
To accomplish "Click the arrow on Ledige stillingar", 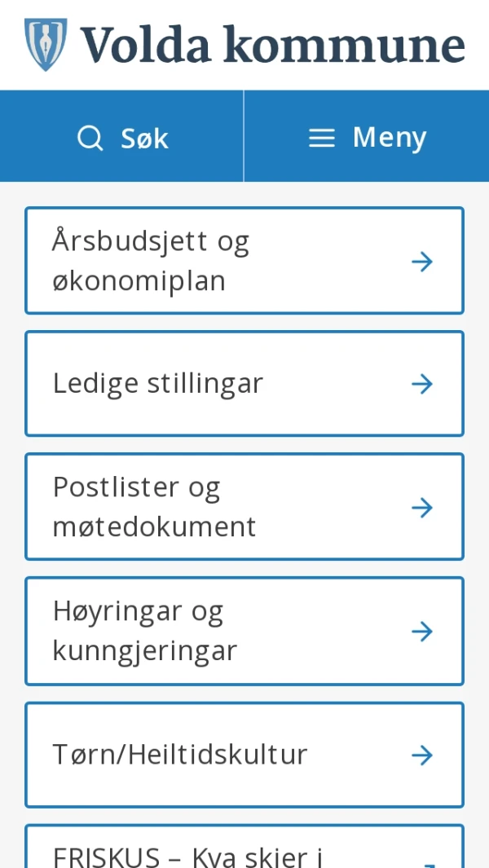I will click(x=422, y=383).
